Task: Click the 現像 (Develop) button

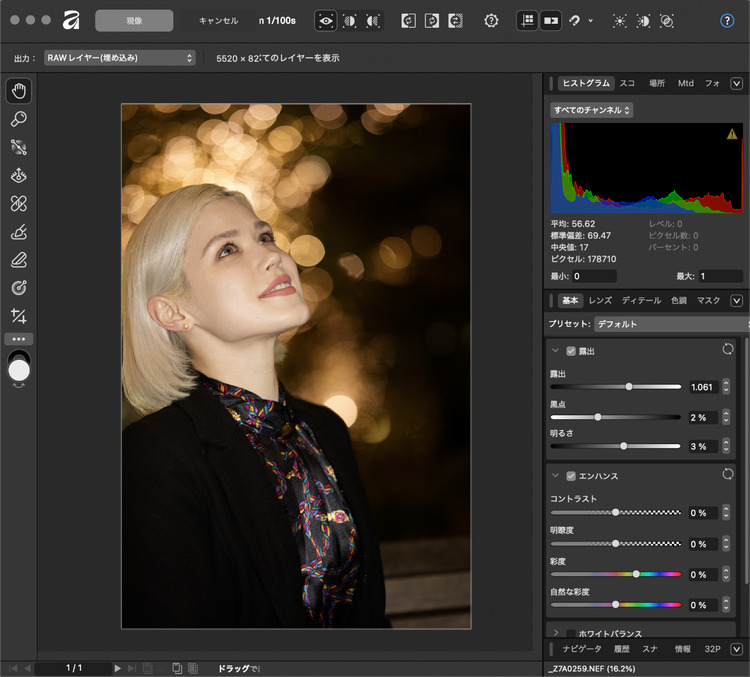Action: [x=134, y=20]
